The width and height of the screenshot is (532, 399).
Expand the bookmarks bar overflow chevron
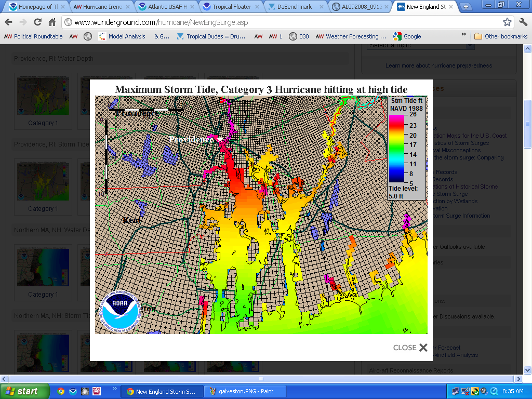tap(464, 34)
